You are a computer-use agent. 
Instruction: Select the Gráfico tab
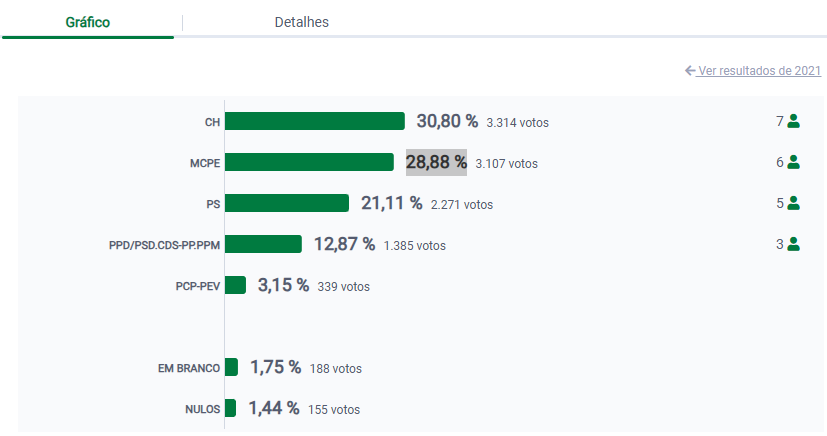[88, 22]
